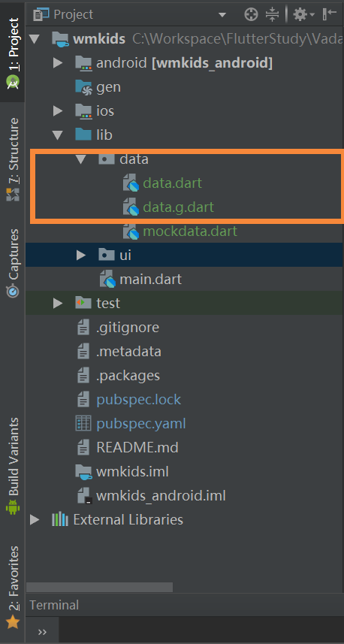Open the Terminal tool window
This screenshot has width=344, height=644.
point(54,605)
